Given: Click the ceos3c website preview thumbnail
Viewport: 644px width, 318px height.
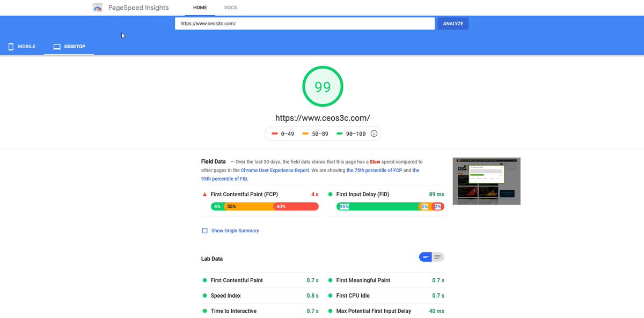Looking at the screenshot, I should [486, 181].
